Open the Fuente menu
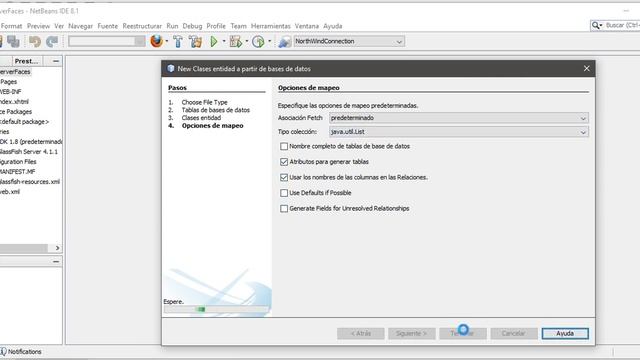The image size is (640, 360). click(107, 26)
